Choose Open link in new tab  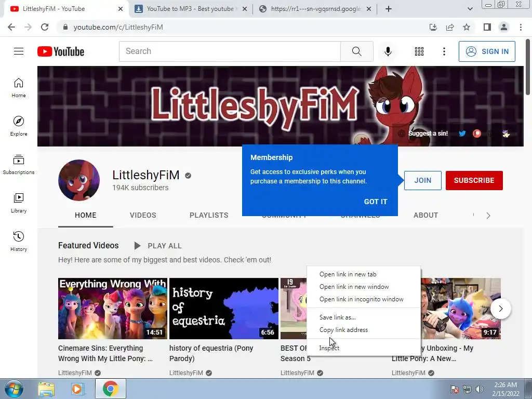pyautogui.click(x=364, y=274)
